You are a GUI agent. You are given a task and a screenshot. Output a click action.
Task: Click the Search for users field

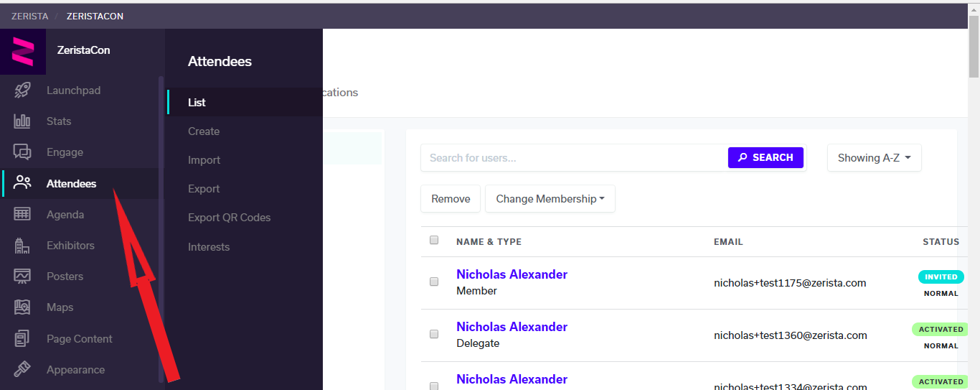coord(574,157)
